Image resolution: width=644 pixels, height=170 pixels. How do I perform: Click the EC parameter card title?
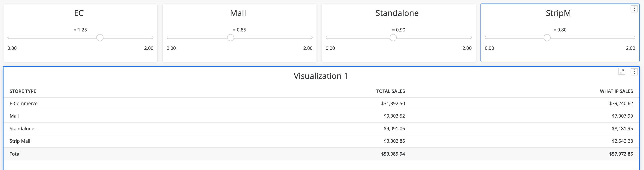click(x=79, y=13)
